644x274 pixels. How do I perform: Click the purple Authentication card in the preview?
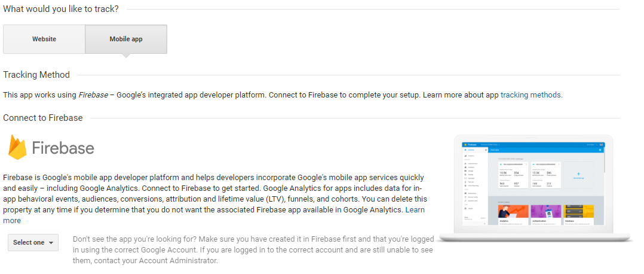tap(545, 212)
